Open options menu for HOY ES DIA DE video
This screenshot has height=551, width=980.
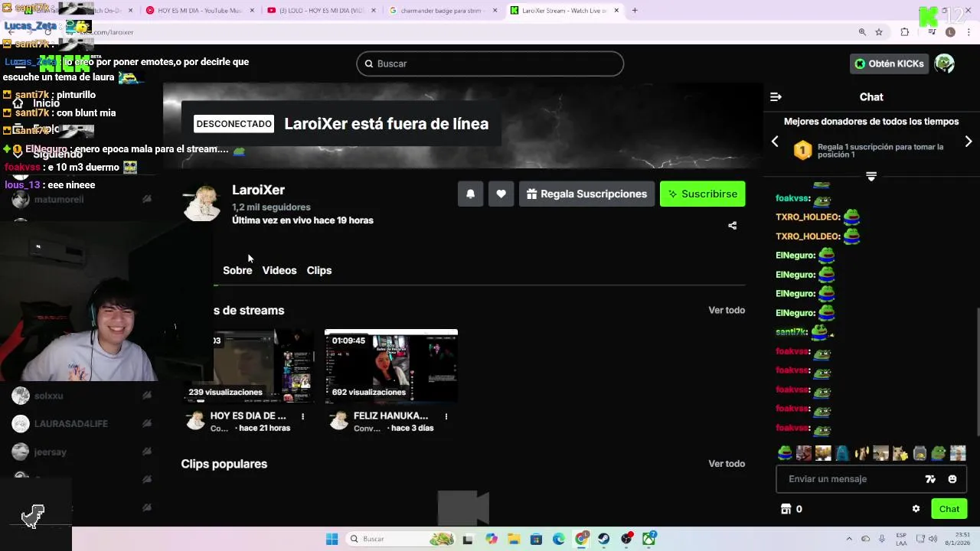point(302,416)
